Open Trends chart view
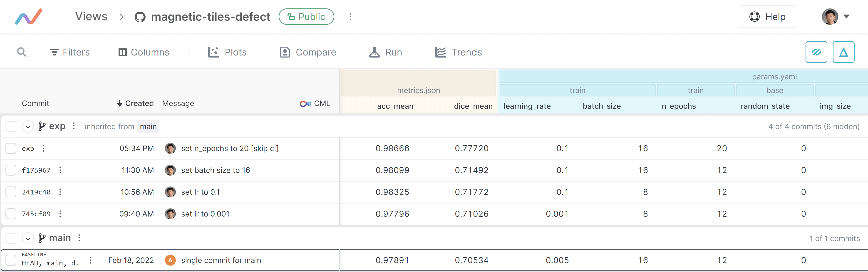 click(458, 52)
